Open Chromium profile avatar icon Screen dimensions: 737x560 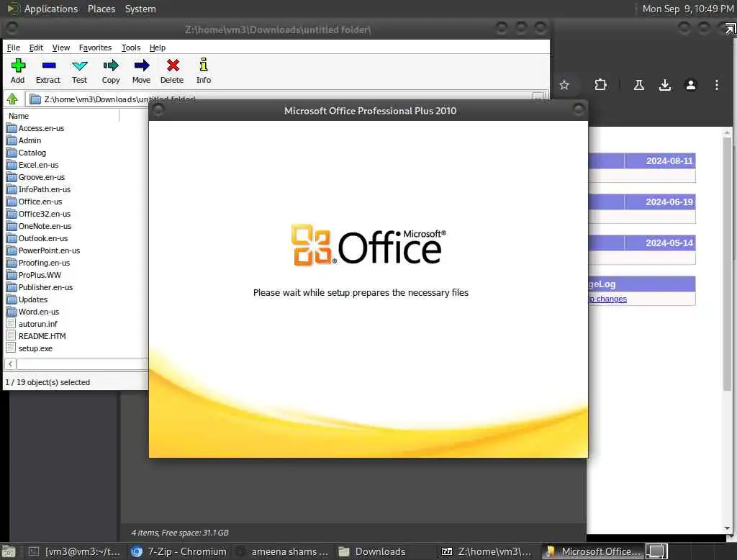[x=690, y=85]
